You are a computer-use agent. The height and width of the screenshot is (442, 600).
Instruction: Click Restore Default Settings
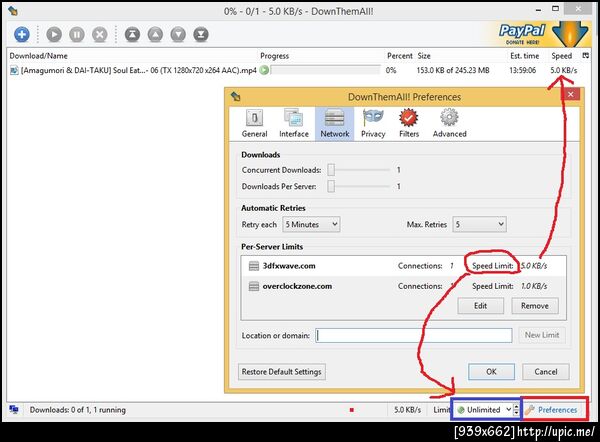(x=282, y=372)
